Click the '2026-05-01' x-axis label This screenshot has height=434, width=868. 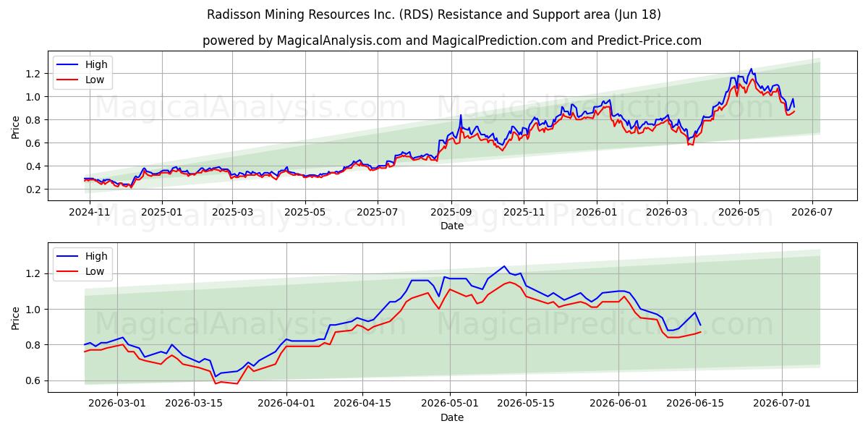tap(451, 404)
